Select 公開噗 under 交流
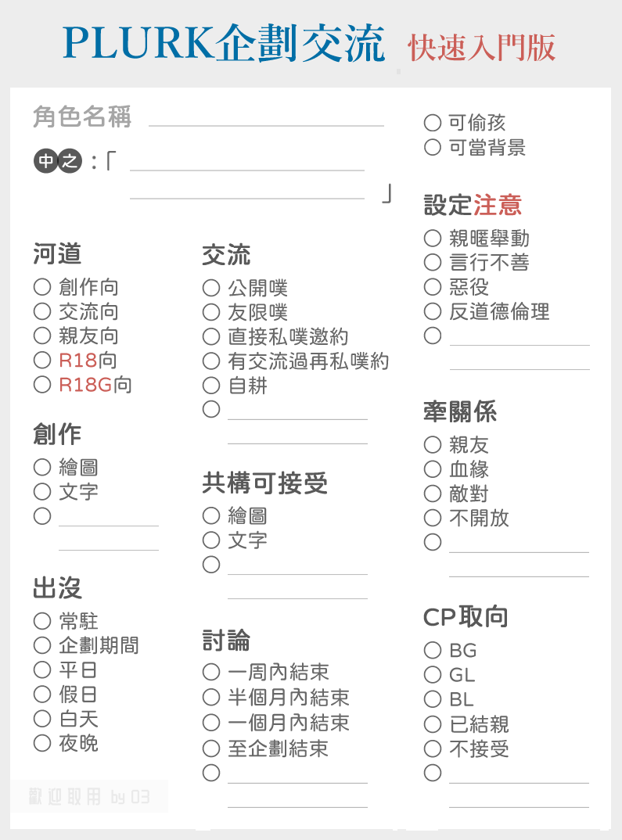 (211, 289)
